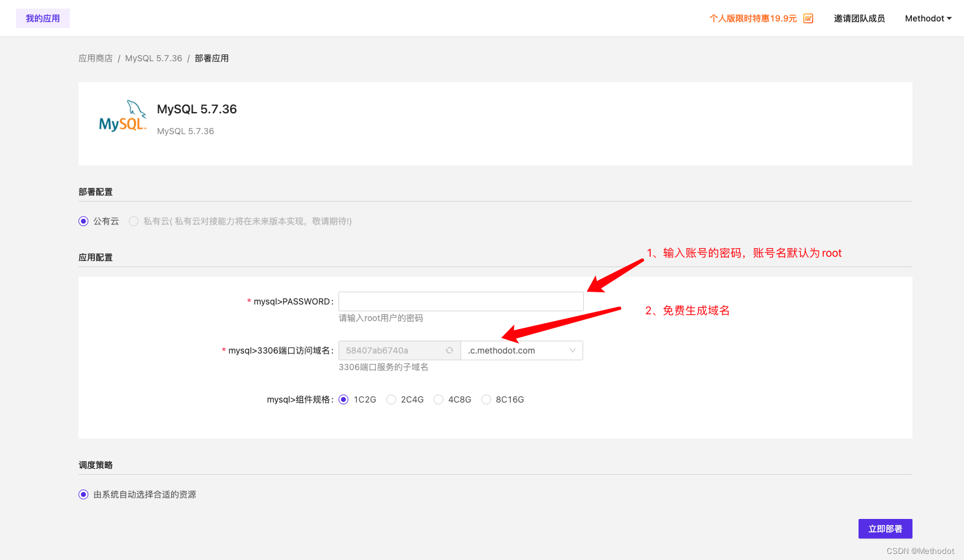
Task: Click the MySQL dolphin logo
Action: tap(123, 116)
